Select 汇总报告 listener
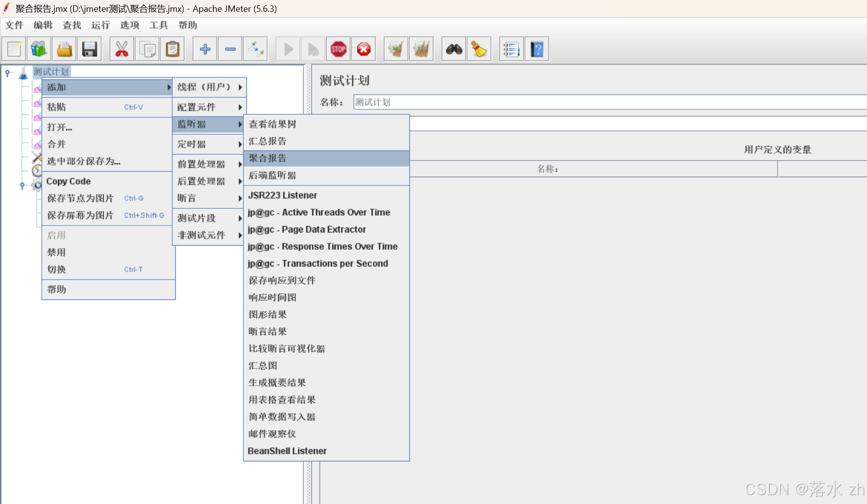The width and height of the screenshot is (867, 504). [x=327, y=141]
